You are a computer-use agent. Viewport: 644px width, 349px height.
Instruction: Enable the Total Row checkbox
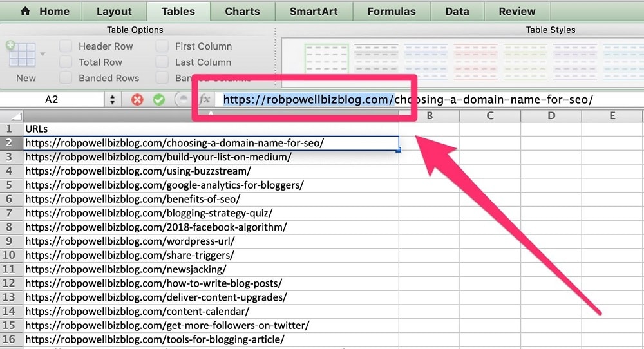click(66, 62)
